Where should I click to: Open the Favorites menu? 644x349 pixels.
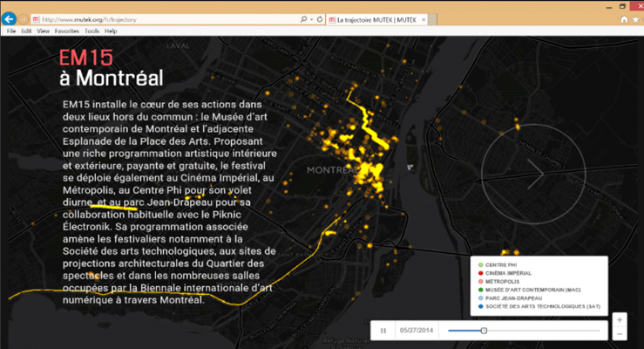point(66,31)
